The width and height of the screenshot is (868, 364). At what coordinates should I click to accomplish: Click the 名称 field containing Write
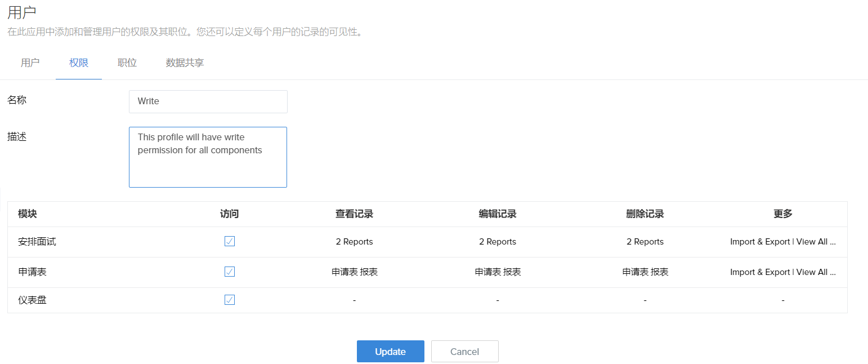pos(208,101)
